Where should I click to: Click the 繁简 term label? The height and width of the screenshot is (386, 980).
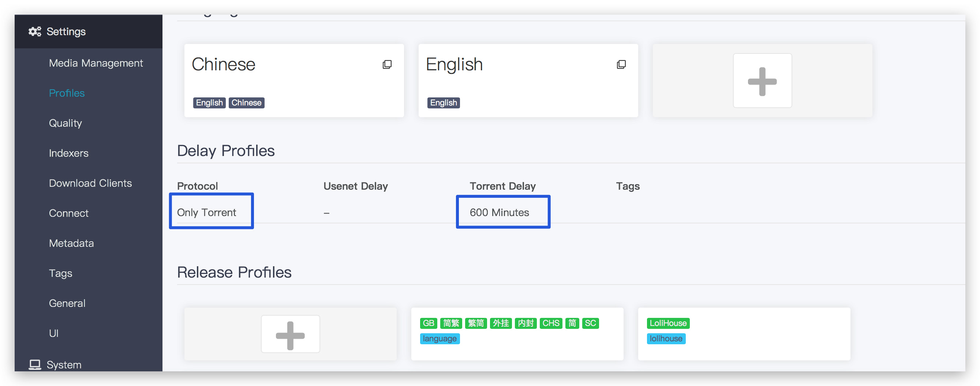pyautogui.click(x=475, y=323)
